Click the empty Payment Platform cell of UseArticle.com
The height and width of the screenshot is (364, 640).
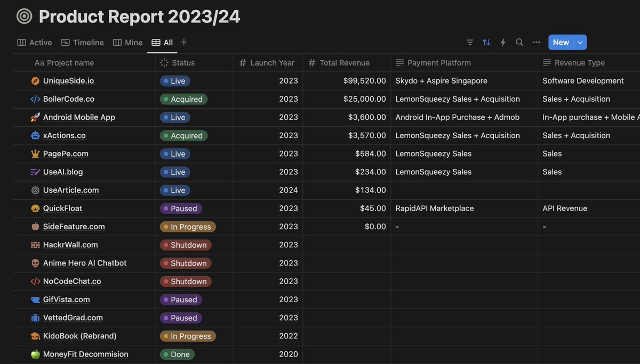[x=465, y=190]
